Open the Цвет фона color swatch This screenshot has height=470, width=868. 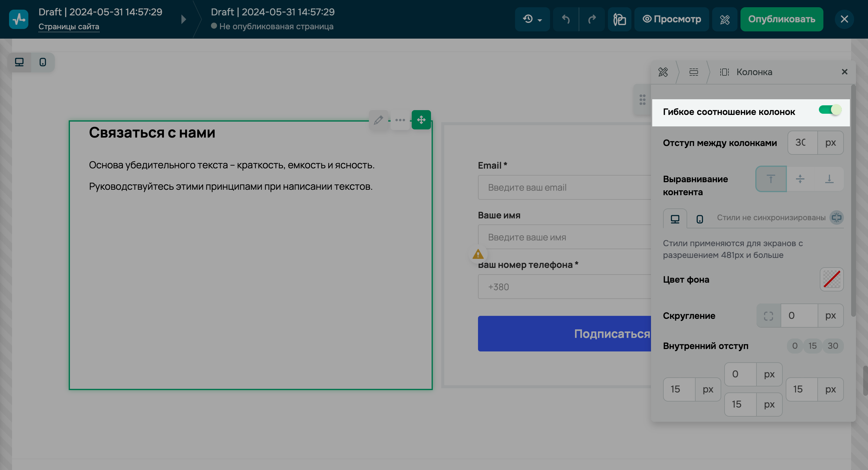click(831, 279)
